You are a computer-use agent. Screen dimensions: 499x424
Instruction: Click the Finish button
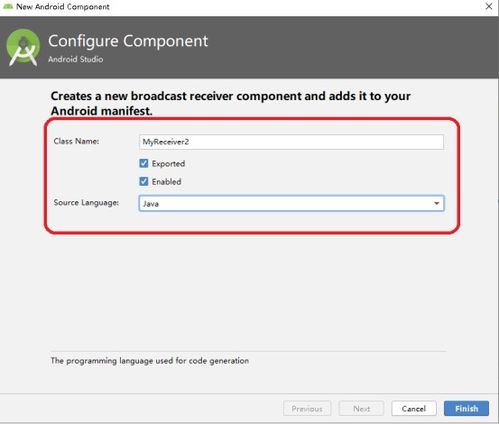pos(466,408)
